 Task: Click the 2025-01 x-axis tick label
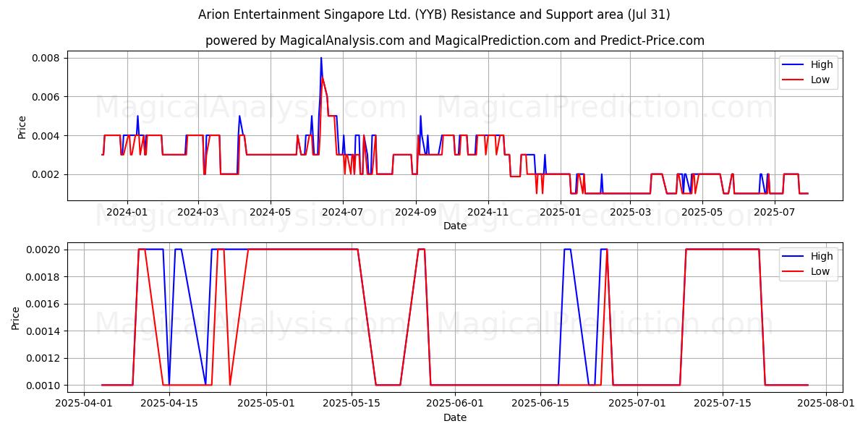click(x=561, y=212)
